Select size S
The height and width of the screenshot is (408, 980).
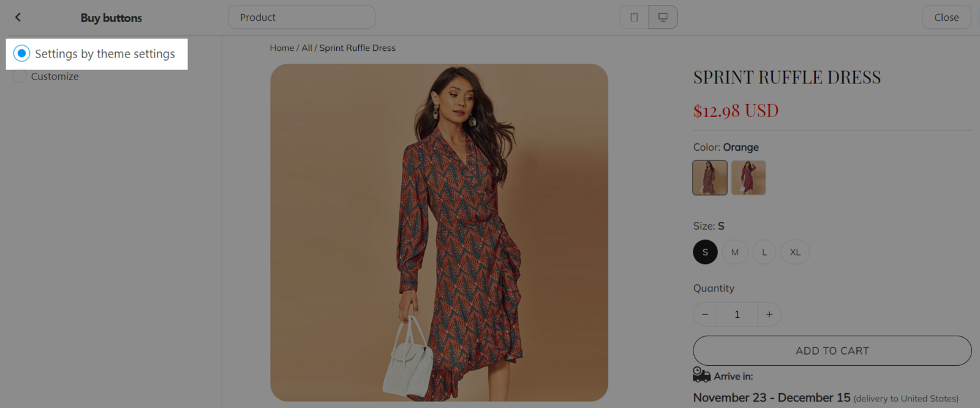click(706, 252)
